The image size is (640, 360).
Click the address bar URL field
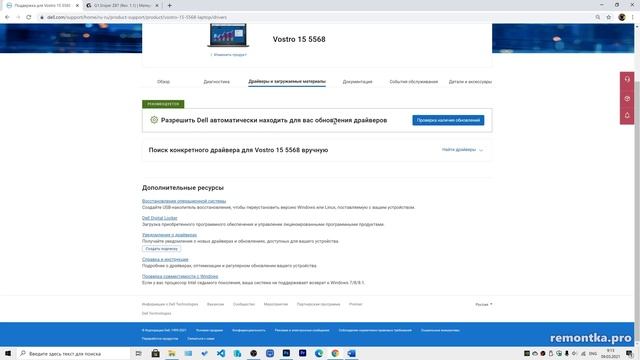click(318, 17)
